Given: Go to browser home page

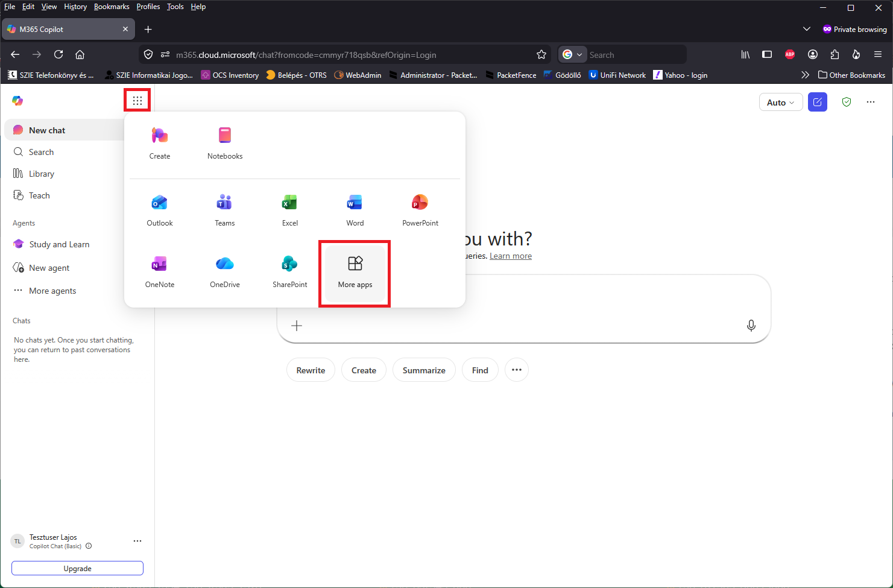Looking at the screenshot, I should click(80, 54).
